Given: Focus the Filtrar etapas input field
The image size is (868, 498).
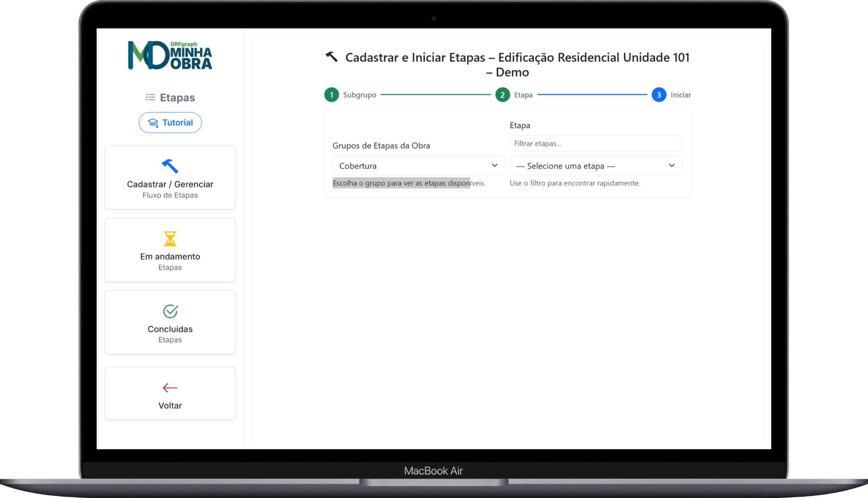Looking at the screenshot, I should [x=596, y=144].
